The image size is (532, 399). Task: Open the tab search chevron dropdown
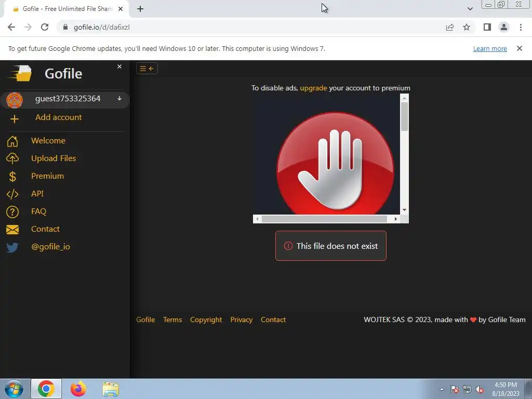coord(470,9)
